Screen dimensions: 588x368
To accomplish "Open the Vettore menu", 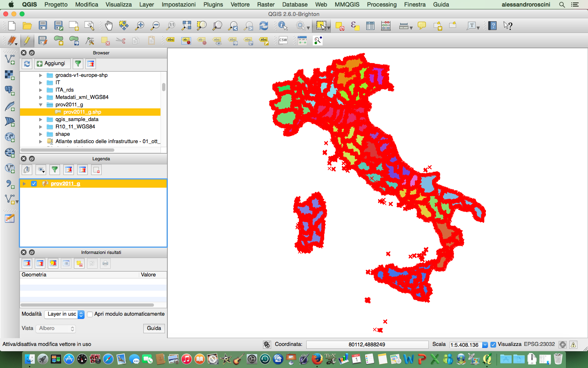I will pos(240,4).
